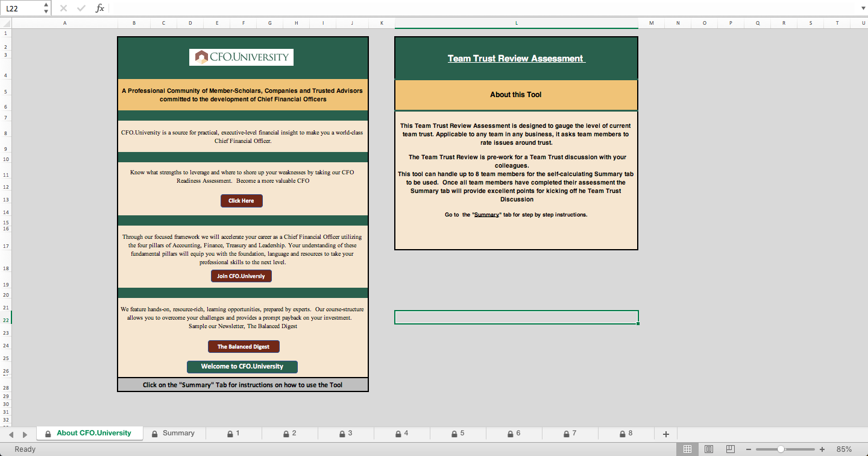Click the underlined "Summary" link in instructions
868x456 pixels.
point(486,215)
